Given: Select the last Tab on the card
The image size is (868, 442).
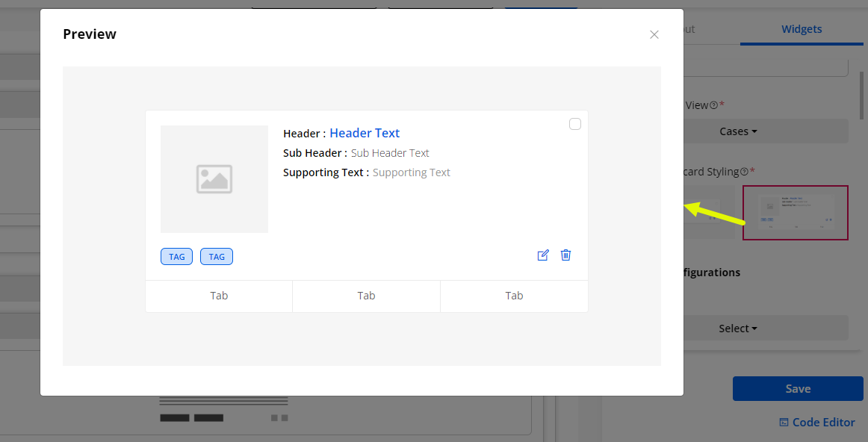Looking at the screenshot, I should pyautogui.click(x=514, y=296).
